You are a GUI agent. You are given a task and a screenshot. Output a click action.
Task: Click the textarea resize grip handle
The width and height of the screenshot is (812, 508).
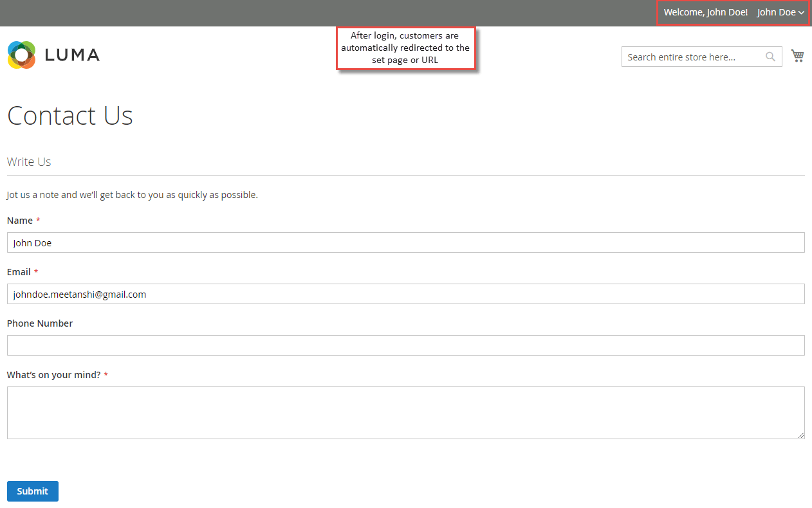[x=801, y=435]
